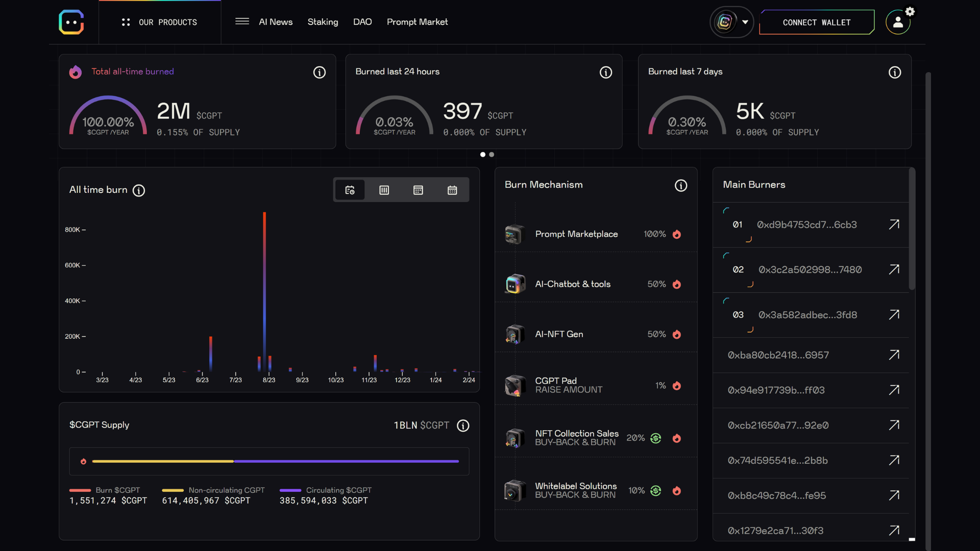Open burner address 0xba80cb2418...6957 external link

point(894,355)
